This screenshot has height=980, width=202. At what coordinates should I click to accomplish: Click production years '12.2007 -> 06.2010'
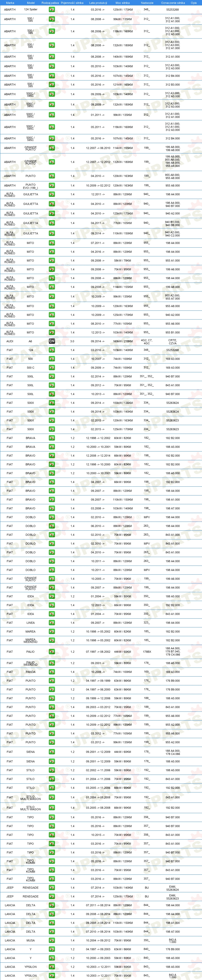(98, 148)
